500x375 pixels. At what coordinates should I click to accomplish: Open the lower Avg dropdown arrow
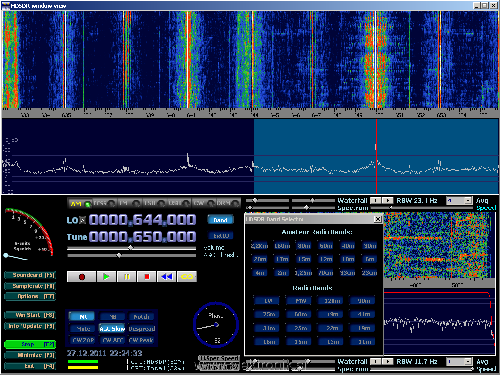pos(468,361)
